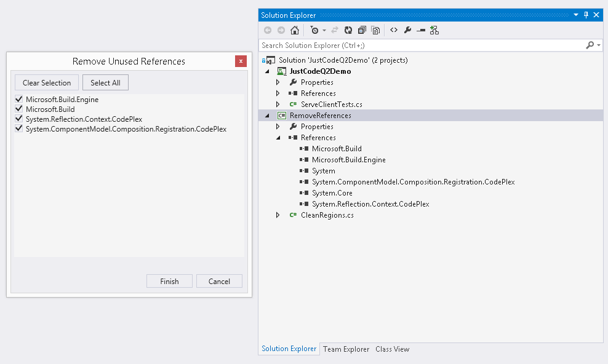Image resolution: width=608 pixels, height=364 pixels.
Task: Uncheck the Microsoft.Build checkbox
Action: (x=18, y=109)
